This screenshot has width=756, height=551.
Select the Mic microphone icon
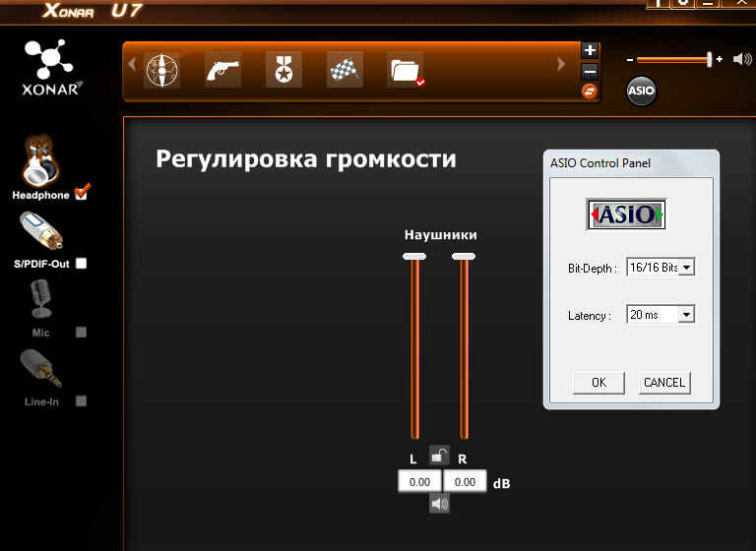[x=41, y=299]
